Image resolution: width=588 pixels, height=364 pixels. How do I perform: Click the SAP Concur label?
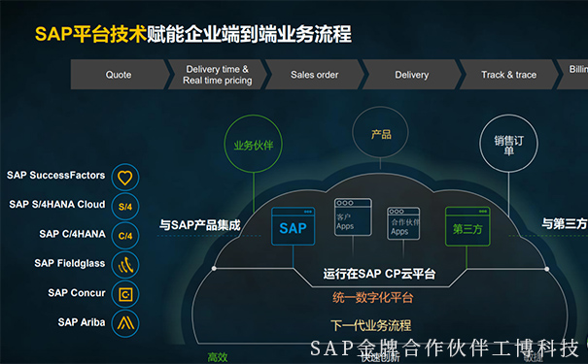click(x=77, y=293)
